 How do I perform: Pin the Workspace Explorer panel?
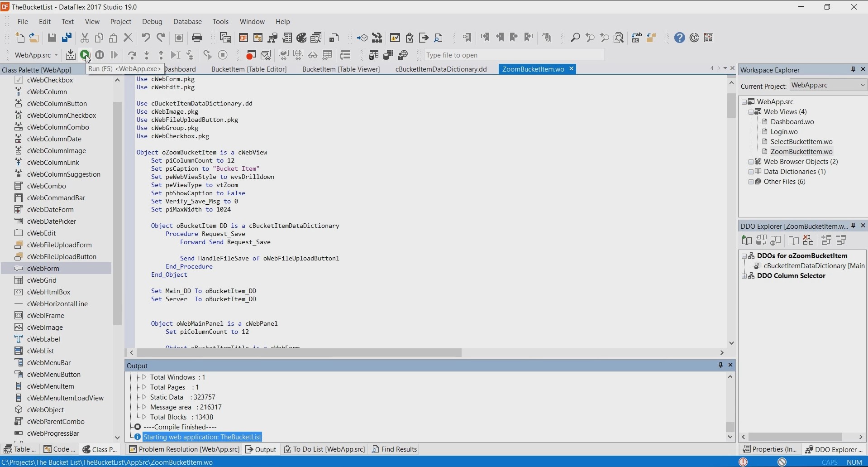click(853, 69)
